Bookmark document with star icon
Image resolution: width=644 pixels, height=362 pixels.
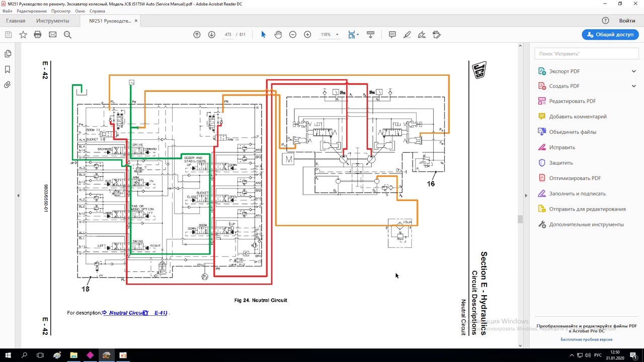click(x=23, y=35)
